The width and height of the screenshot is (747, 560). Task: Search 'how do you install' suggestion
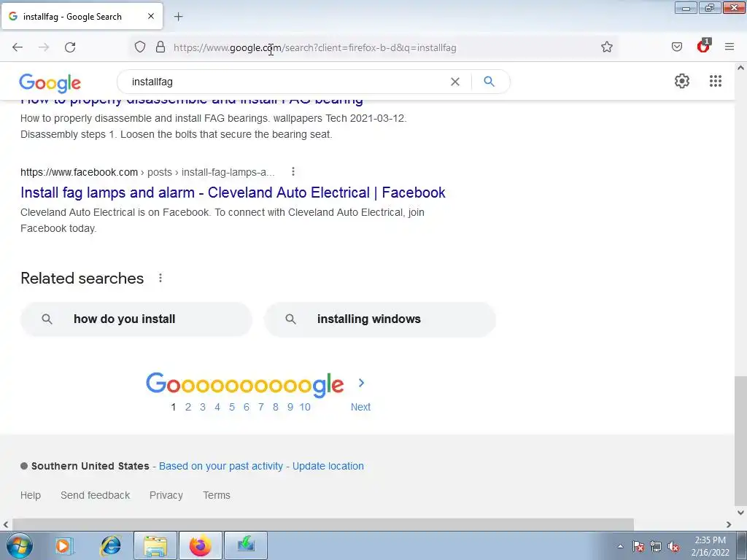click(x=136, y=319)
